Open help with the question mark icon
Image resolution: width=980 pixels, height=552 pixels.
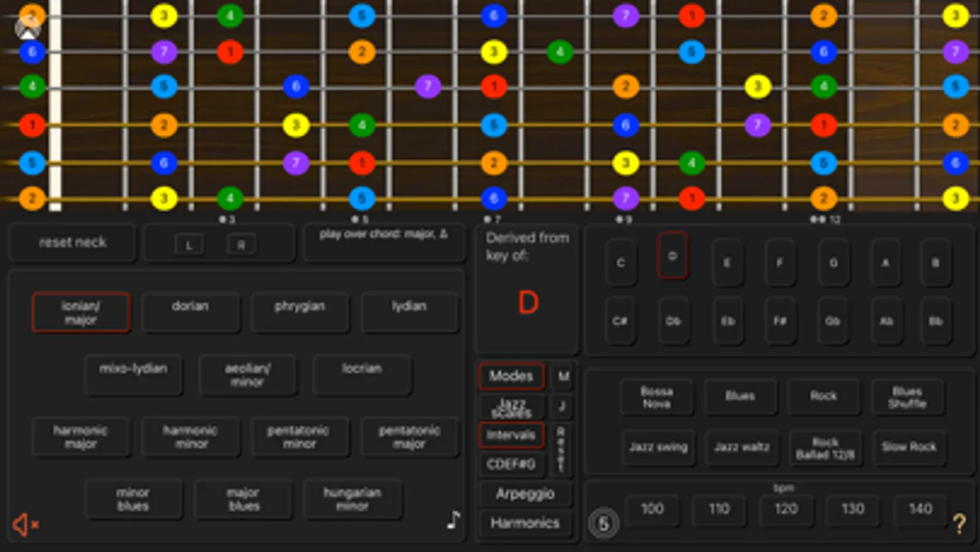(x=959, y=523)
